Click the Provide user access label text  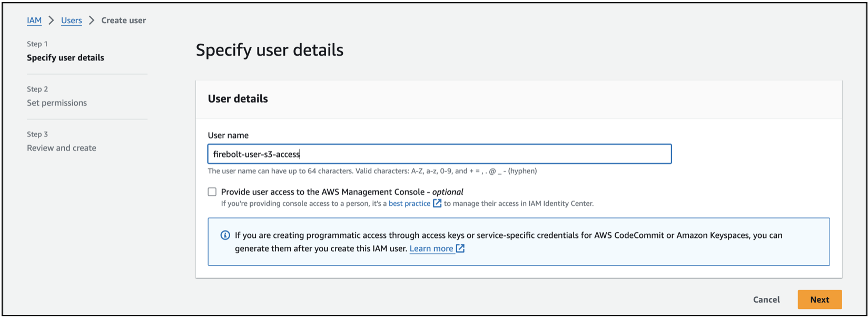[x=342, y=192]
